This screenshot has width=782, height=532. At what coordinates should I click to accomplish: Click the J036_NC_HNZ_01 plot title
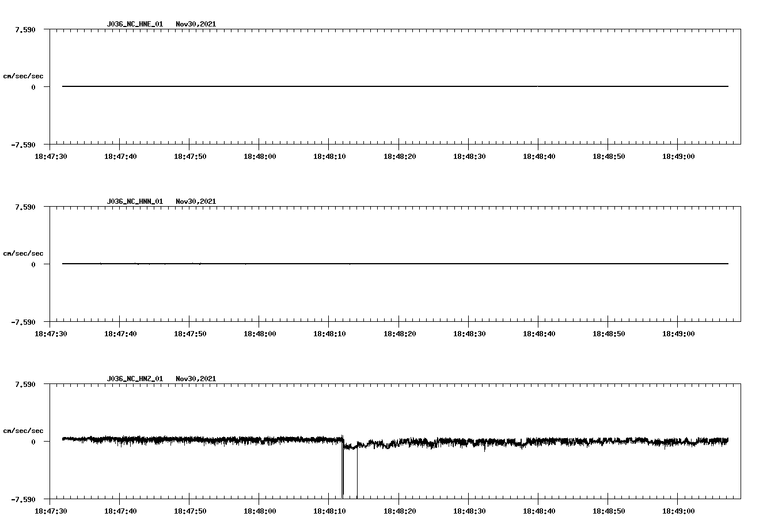click(135, 379)
